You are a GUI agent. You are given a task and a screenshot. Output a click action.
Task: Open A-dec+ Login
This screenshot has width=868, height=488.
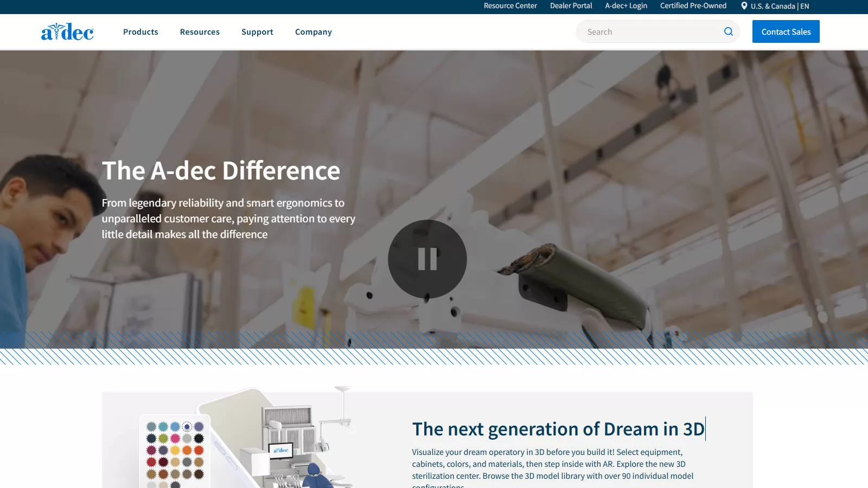(626, 6)
